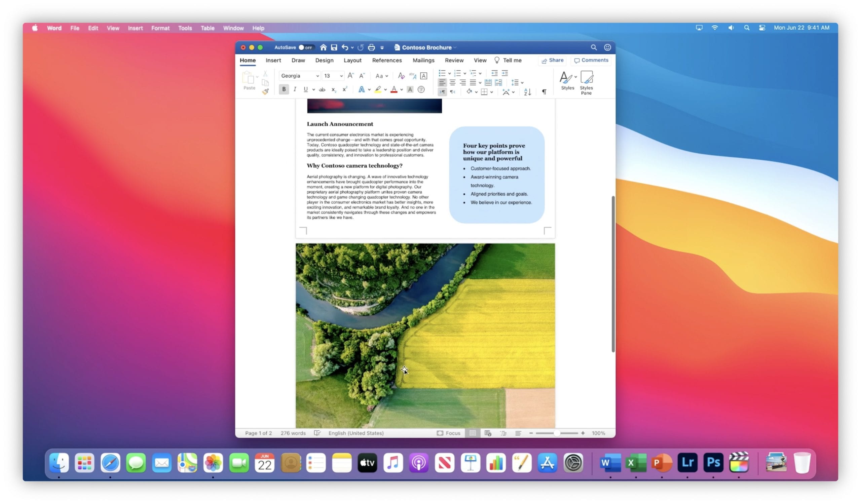861x504 pixels.
Task: Click the character border icon
Action: click(x=423, y=76)
